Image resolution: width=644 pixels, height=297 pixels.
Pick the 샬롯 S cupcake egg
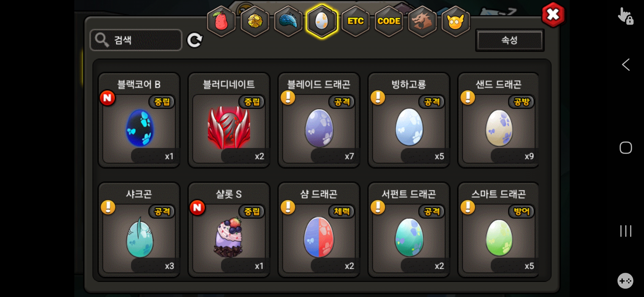click(x=229, y=230)
